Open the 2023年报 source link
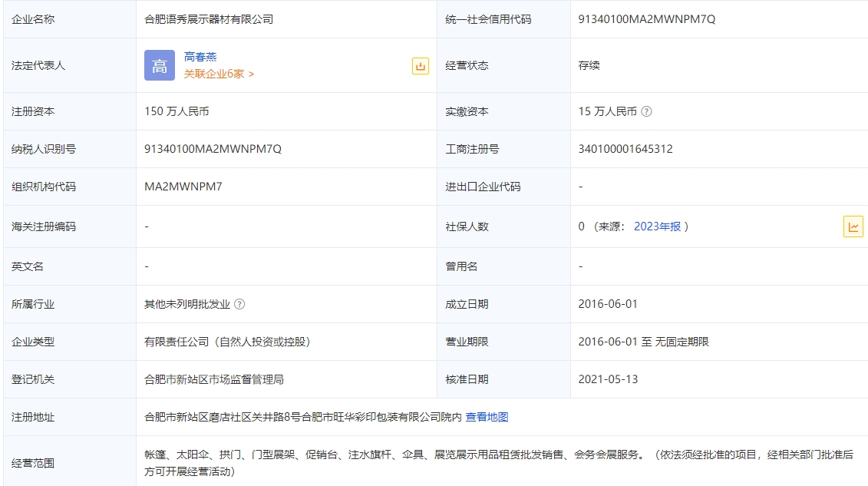The width and height of the screenshot is (868, 486). coord(657,226)
